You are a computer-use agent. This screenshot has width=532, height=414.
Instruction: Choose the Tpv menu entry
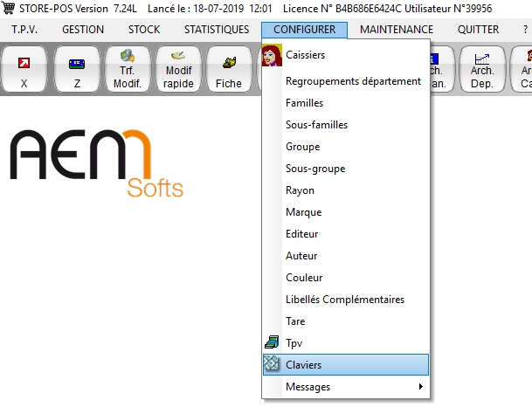pos(294,342)
